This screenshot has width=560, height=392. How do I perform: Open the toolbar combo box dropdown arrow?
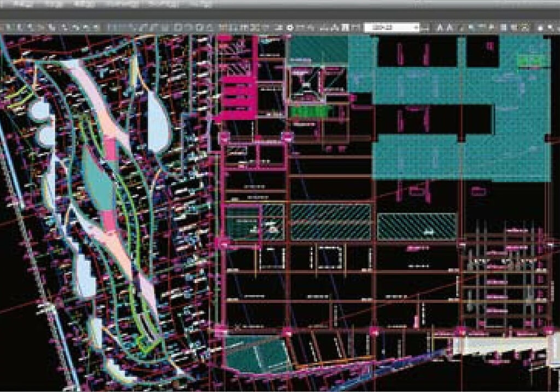tap(416, 27)
